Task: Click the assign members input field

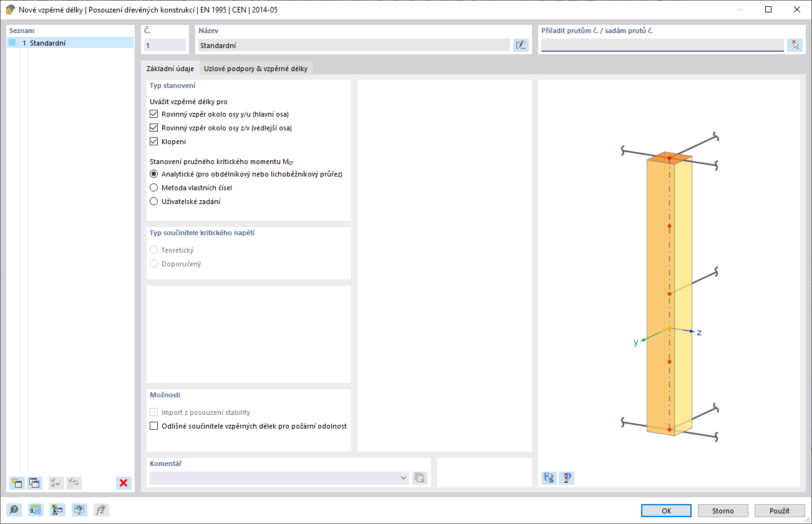Action: (662, 45)
